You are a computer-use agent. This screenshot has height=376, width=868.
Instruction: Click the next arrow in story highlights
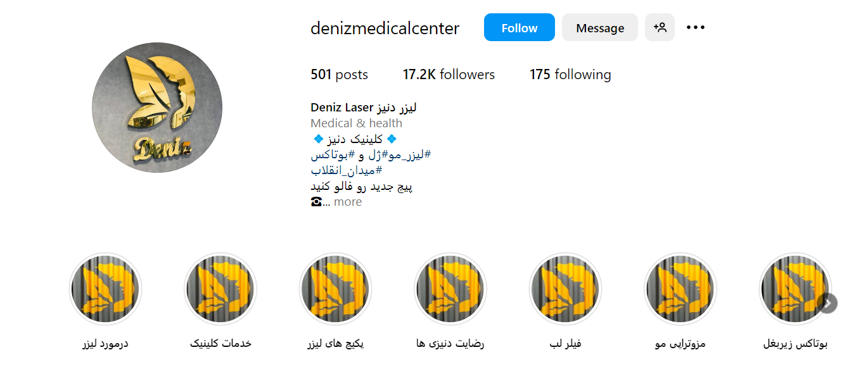827,303
